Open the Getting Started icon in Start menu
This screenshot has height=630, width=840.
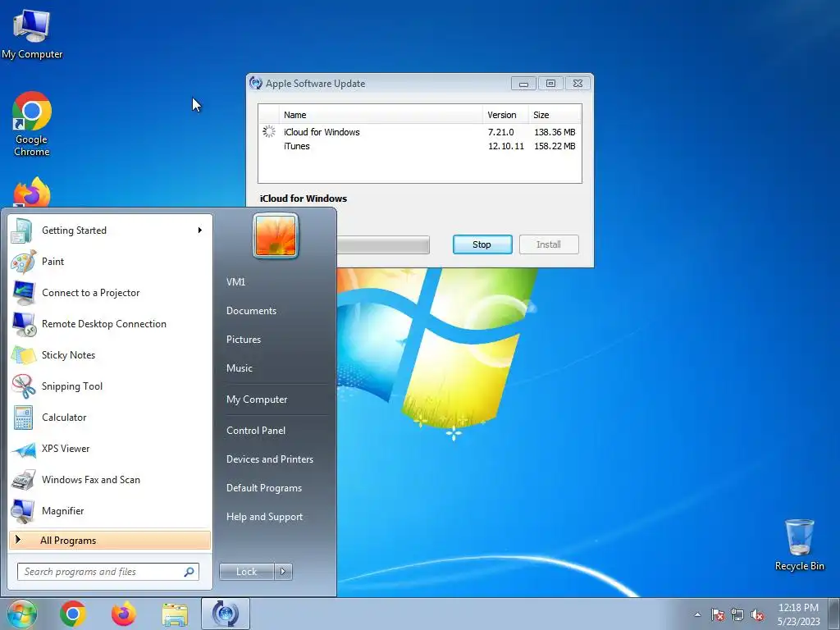22,231
